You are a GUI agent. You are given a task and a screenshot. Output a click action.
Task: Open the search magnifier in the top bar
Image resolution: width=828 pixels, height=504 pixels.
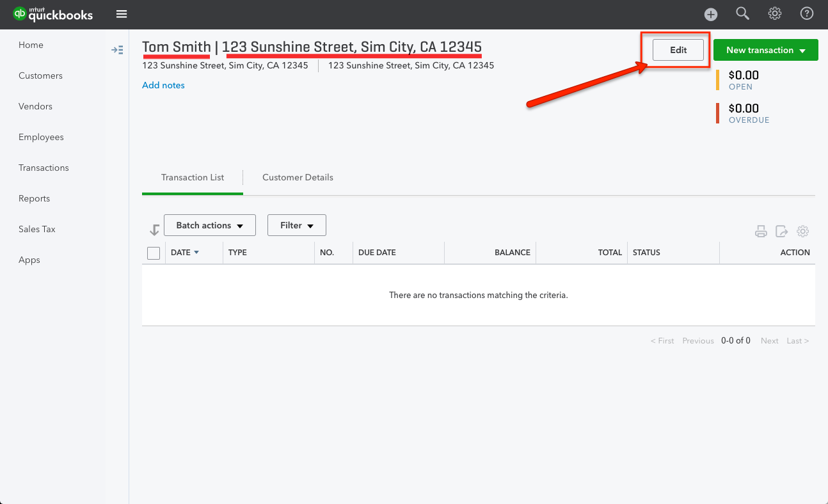(742, 13)
